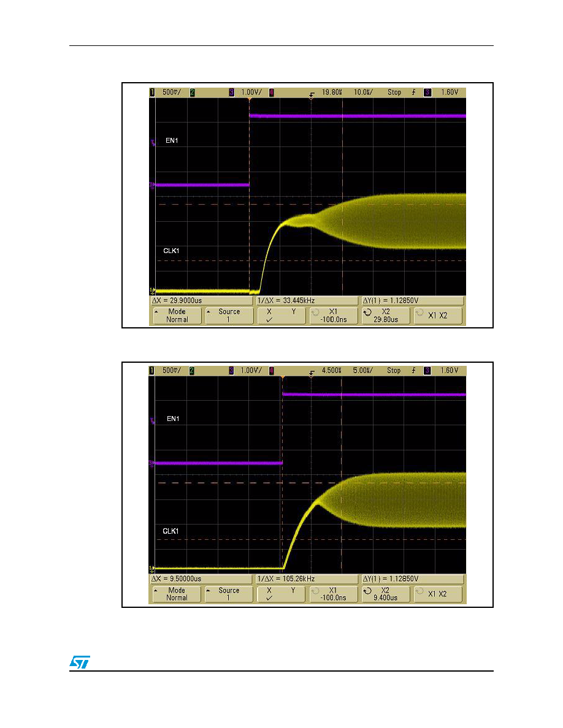Viewport: 563px width, 728px height.
Task: Click channel 1 indicator in bottom scope capture
Action: pyautogui.click(x=152, y=371)
